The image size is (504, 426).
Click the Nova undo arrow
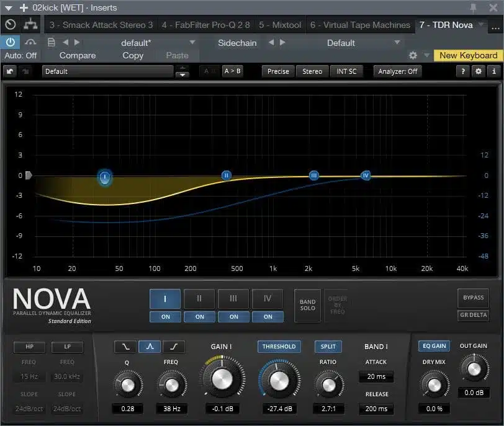click(x=10, y=71)
